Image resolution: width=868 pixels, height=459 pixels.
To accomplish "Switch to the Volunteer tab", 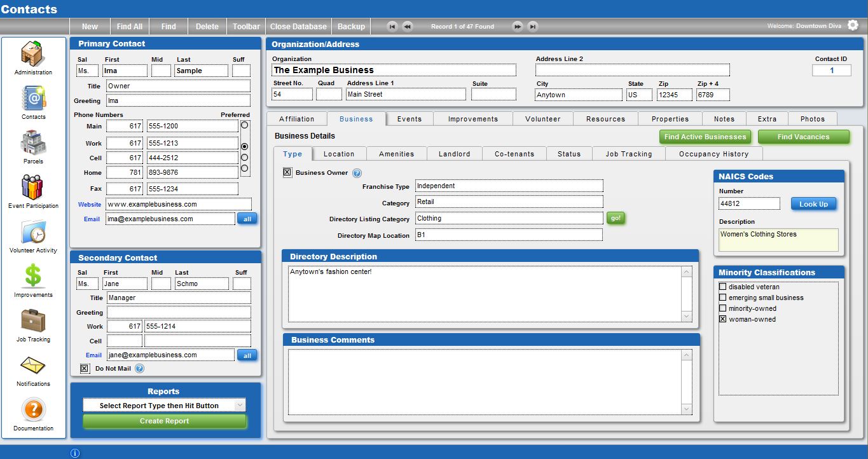I will [x=542, y=119].
